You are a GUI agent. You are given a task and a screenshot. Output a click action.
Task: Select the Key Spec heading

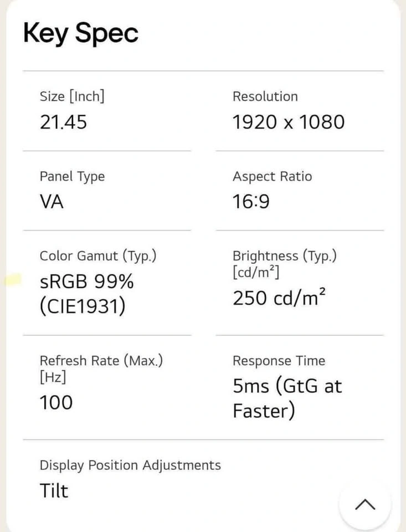coord(81,33)
